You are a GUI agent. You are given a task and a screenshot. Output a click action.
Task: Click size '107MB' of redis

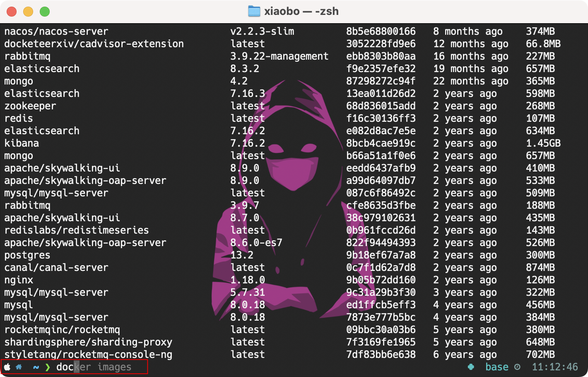click(x=540, y=118)
